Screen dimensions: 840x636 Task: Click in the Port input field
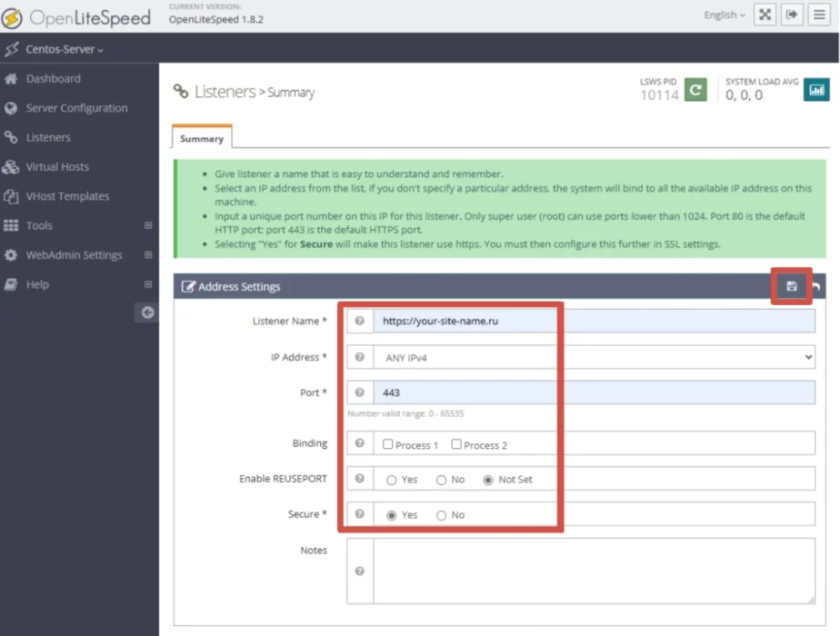595,393
